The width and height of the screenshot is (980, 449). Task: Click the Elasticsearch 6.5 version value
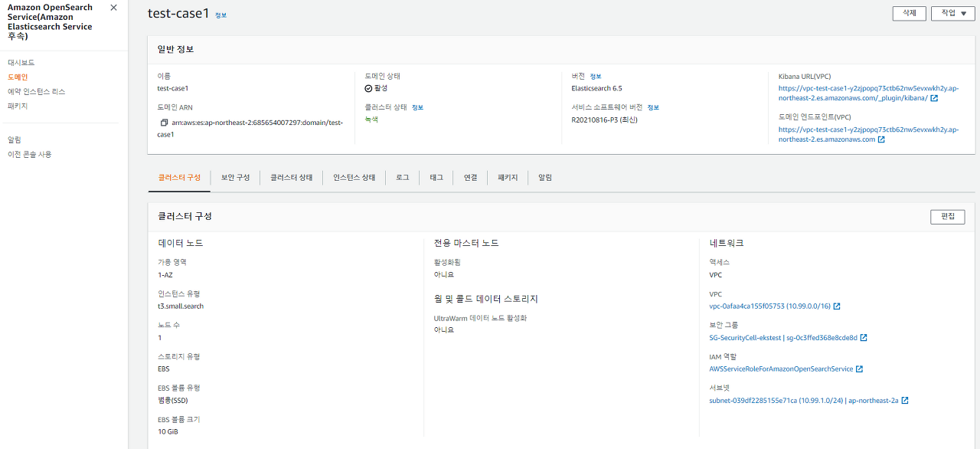(x=596, y=88)
